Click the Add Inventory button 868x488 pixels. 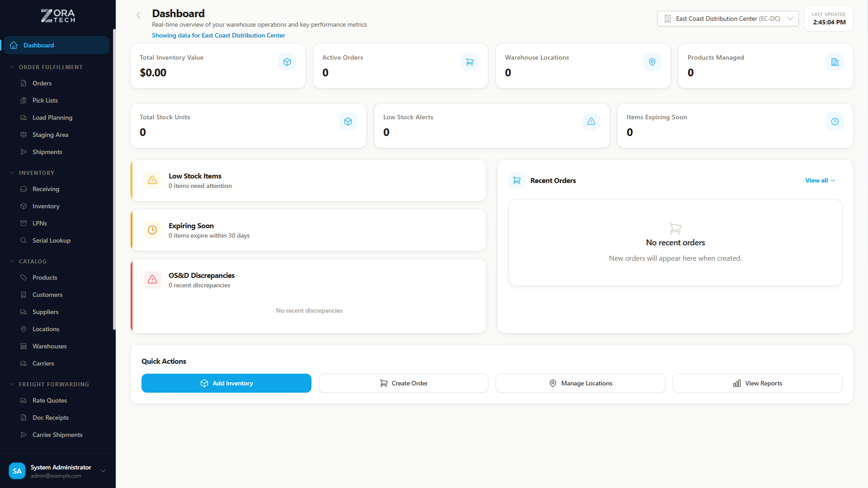(226, 383)
